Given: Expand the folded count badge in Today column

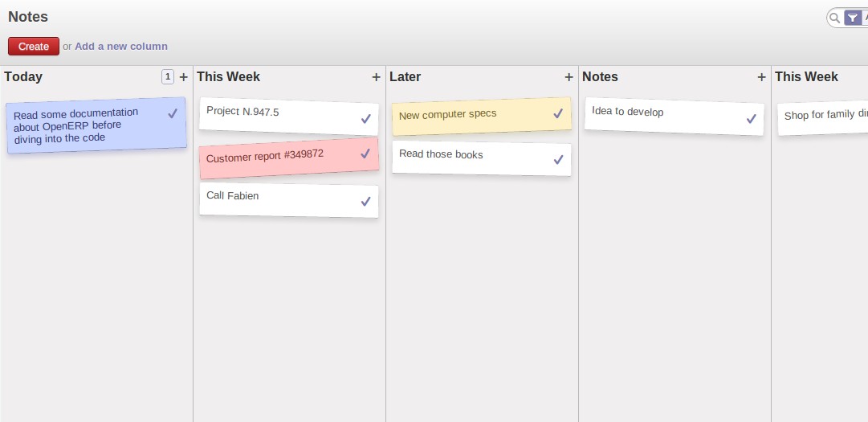Looking at the screenshot, I should click(168, 76).
